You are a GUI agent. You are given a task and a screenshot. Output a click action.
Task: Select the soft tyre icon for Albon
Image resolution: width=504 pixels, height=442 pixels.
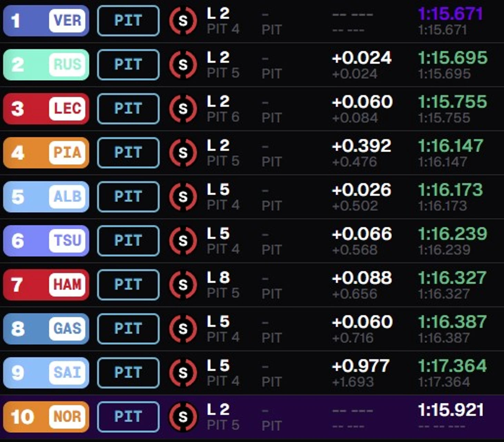(x=183, y=197)
